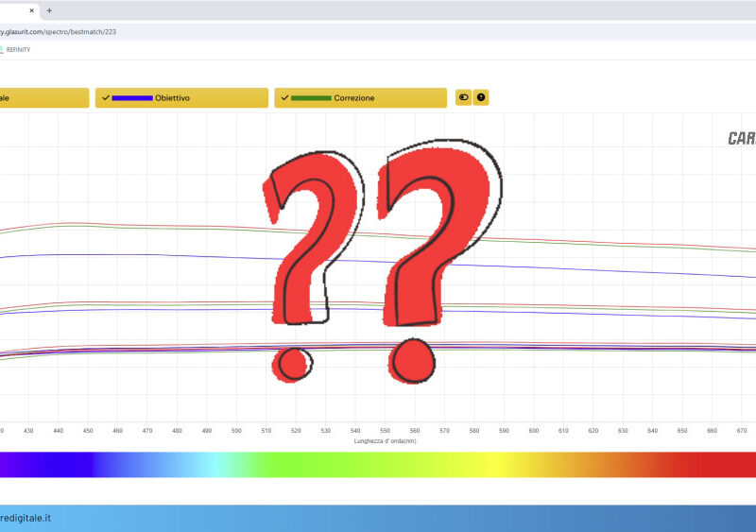Viewport: 756px width, 532px height.
Task: Click the Lunghezza d'onda axis label
Action: coord(383,441)
